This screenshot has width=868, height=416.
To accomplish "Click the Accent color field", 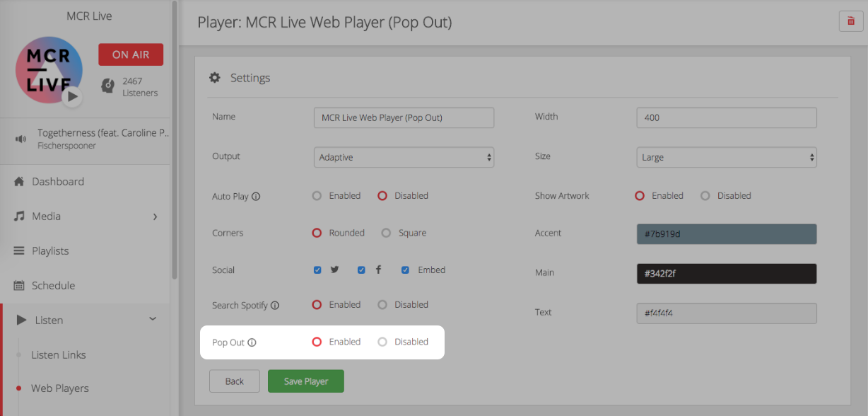I will click(727, 234).
